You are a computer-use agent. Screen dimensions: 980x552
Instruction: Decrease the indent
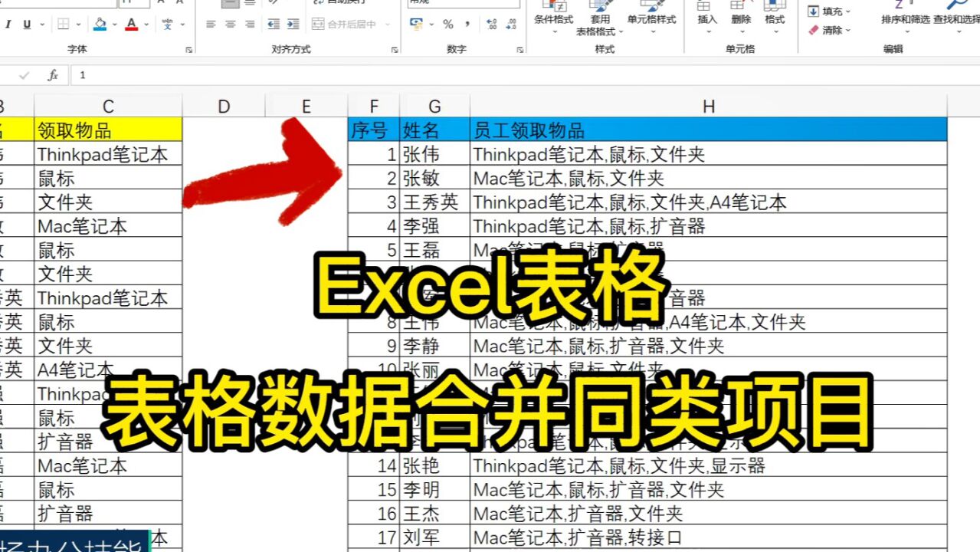274,25
